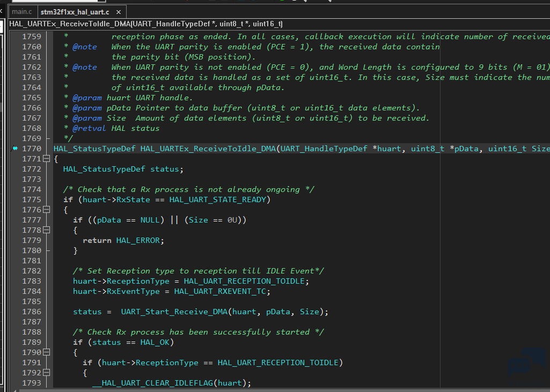Screen dimensions: 550x392
Task: Switch to the main.c tab
Action: coord(21,11)
